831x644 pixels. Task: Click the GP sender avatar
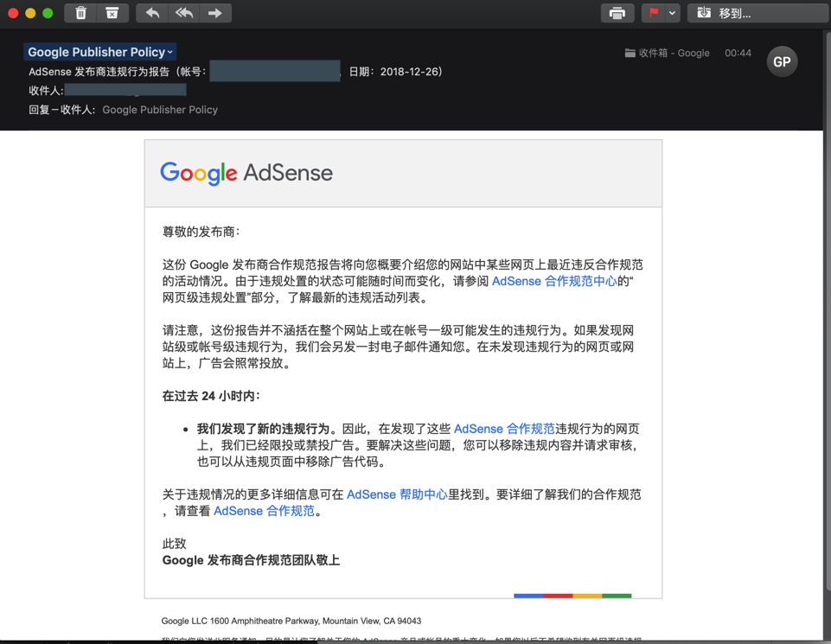tap(782, 61)
